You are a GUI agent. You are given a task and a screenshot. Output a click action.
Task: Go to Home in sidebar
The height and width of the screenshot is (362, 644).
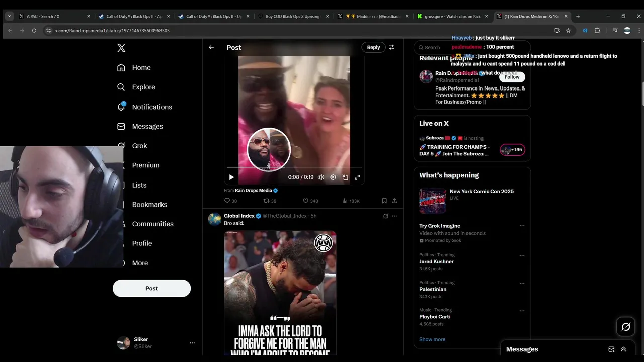[134, 68]
